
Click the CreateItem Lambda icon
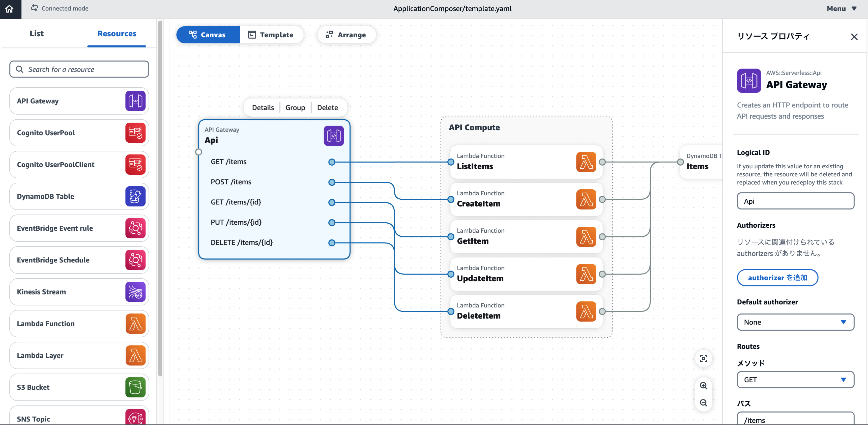click(586, 200)
